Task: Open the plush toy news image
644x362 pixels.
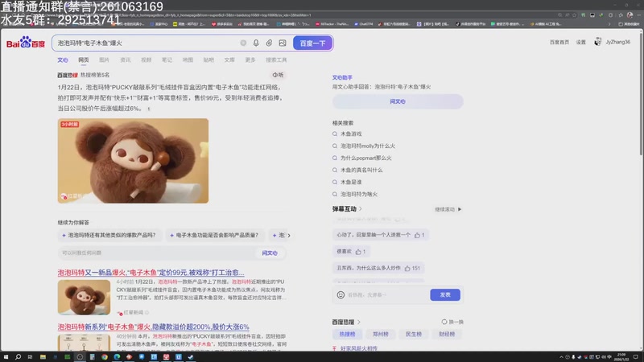Action: point(133,161)
